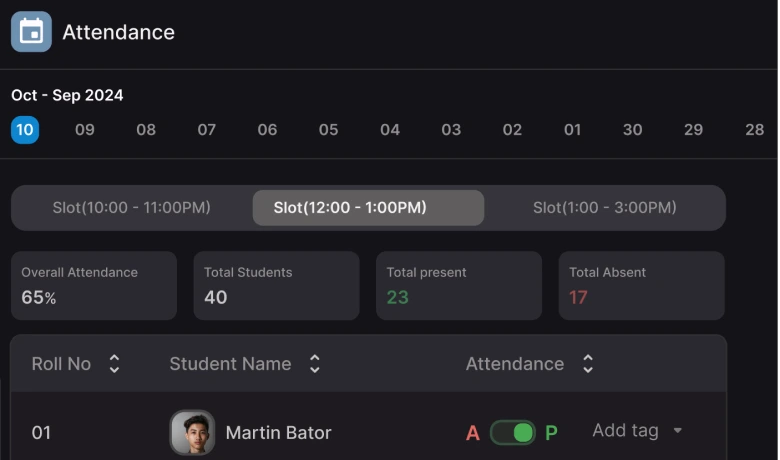The image size is (780, 460).
Task: Open Martin Bator's profile photo
Action: (x=192, y=433)
